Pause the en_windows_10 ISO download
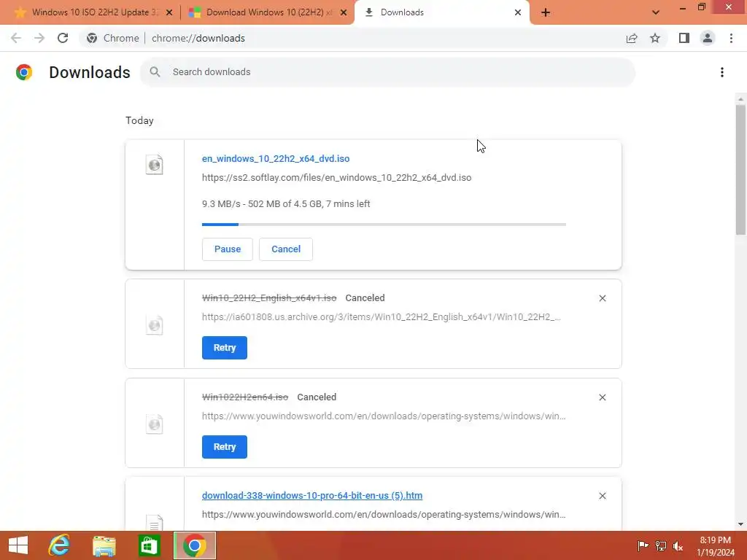 (228, 249)
